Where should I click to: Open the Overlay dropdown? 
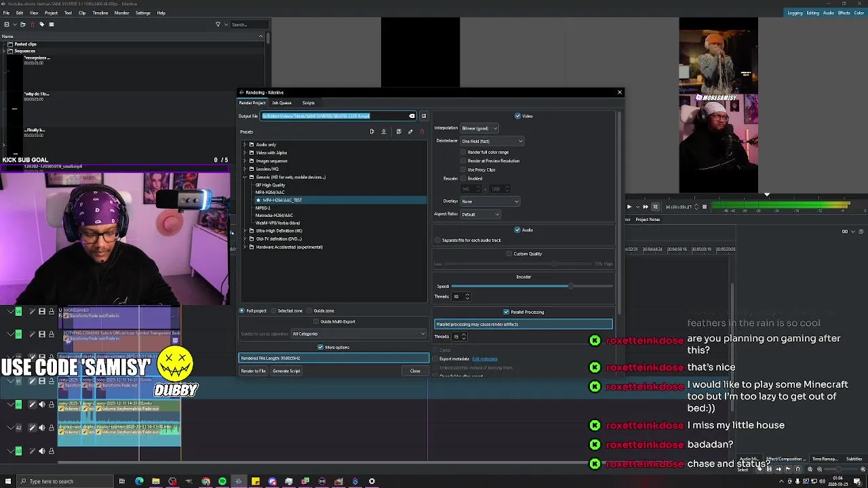pyautogui.click(x=490, y=201)
